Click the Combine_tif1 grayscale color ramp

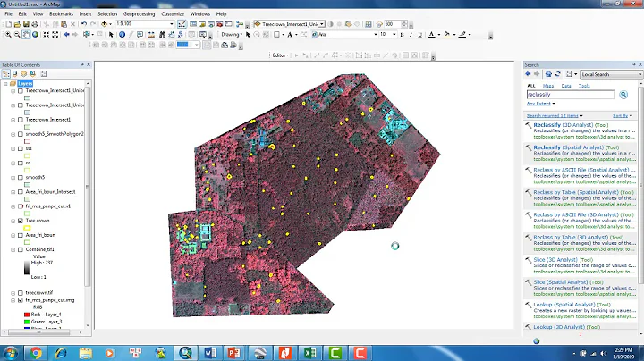[27, 267]
